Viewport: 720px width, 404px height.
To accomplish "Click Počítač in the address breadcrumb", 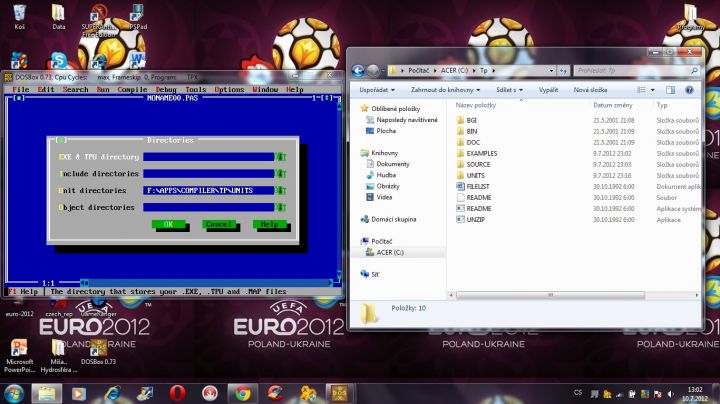I will (x=418, y=71).
